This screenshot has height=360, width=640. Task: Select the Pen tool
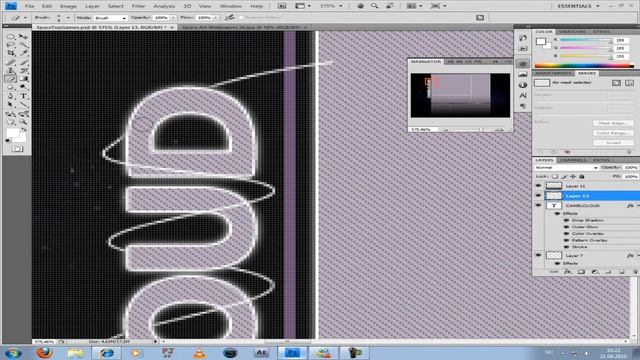pos(11,96)
